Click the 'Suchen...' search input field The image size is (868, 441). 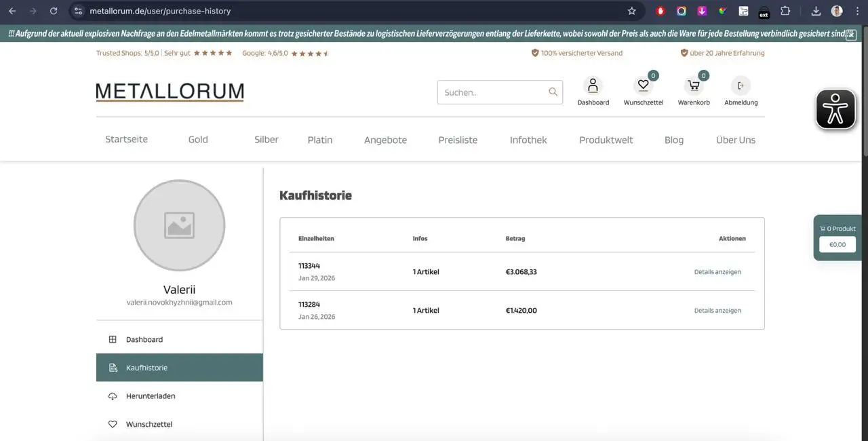pyautogui.click(x=488, y=92)
